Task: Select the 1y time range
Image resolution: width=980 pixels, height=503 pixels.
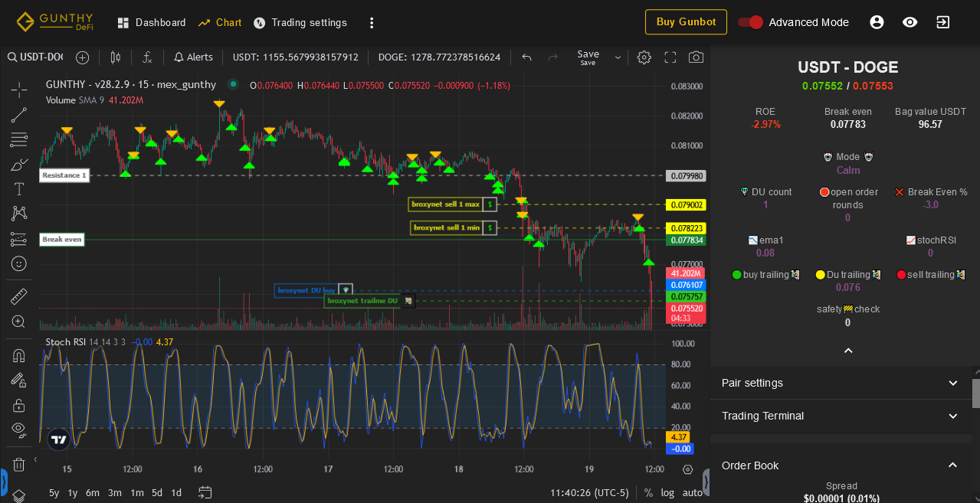Action: coord(73,493)
